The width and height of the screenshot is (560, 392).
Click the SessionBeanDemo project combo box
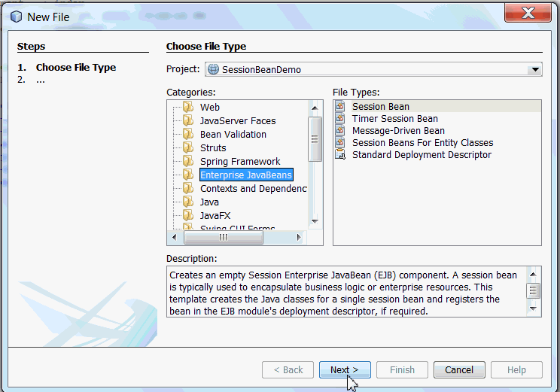pos(373,69)
